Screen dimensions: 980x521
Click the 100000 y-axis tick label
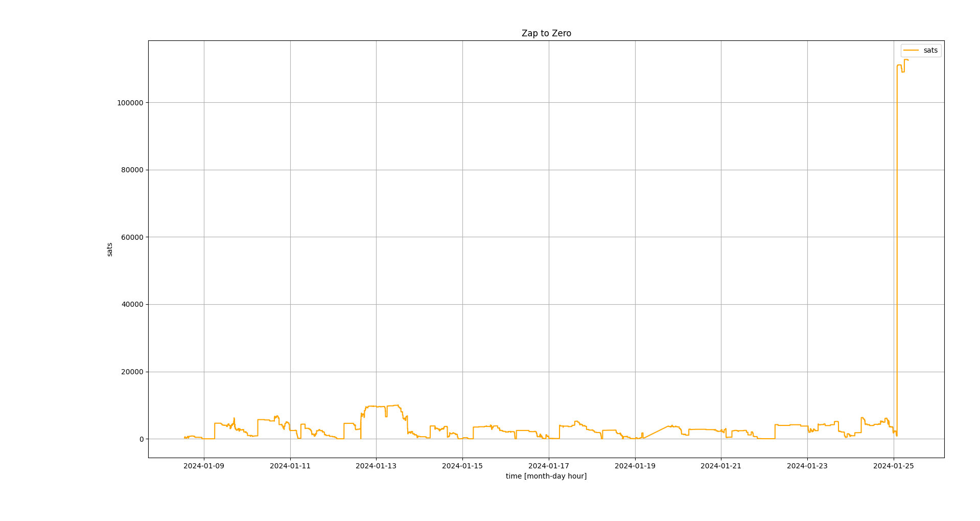point(130,103)
